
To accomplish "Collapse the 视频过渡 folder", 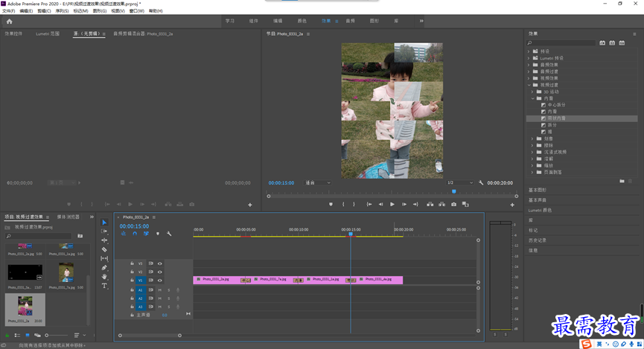I will (x=529, y=85).
